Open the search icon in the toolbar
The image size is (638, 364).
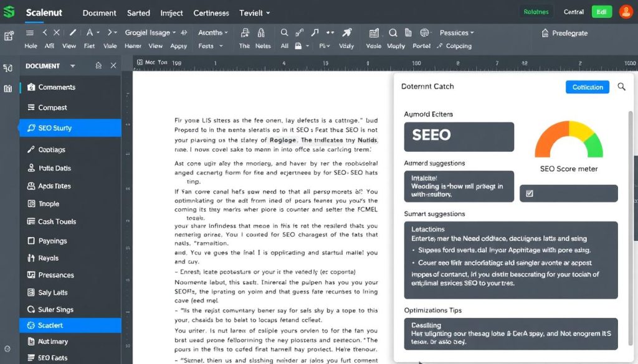click(x=283, y=32)
